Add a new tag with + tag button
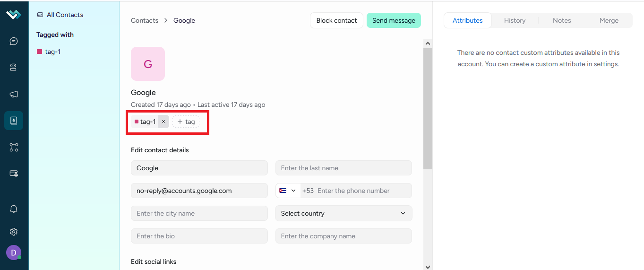 186,122
